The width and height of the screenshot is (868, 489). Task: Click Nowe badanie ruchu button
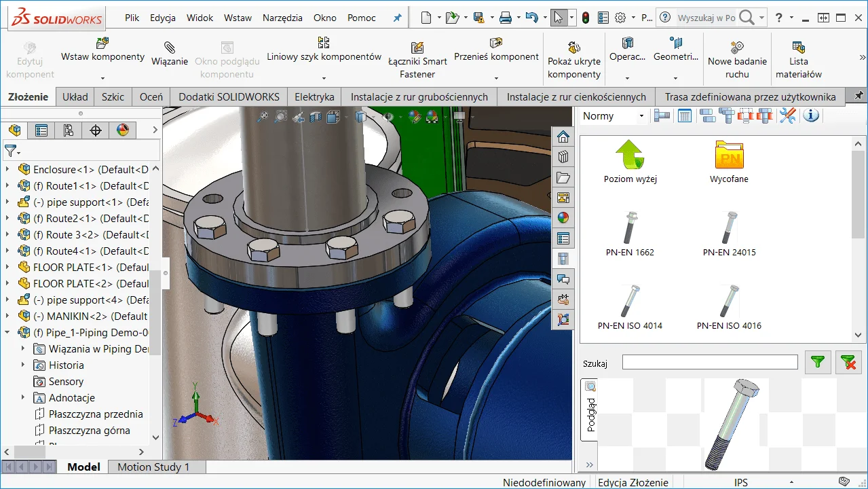[737, 60]
